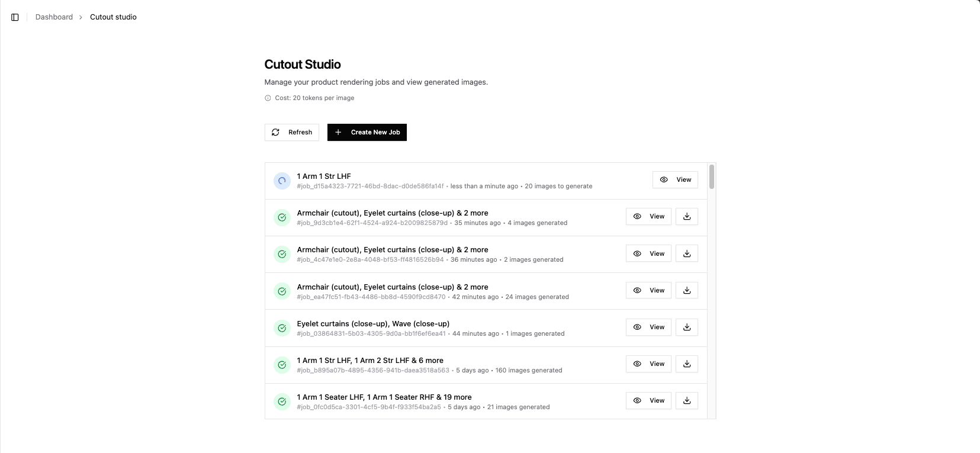980x453 pixels.
Task: Download the 2 images generated job
Action: [687, 253]
